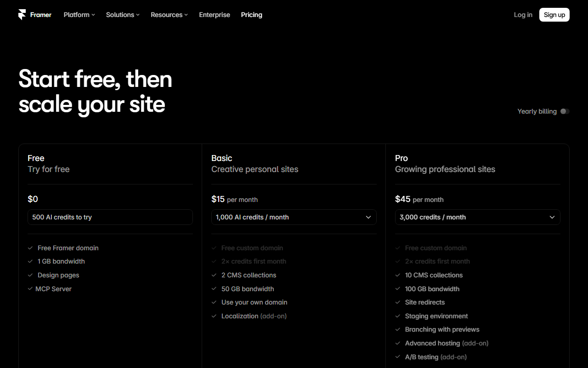Click the "Staging environment" feature text
This screenshot has height=368, width=588.
[436, 316]
